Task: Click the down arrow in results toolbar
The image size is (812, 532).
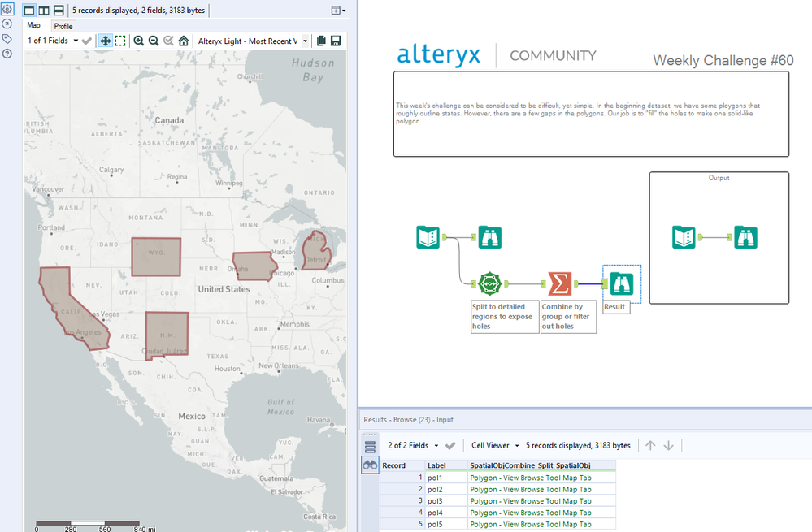Action: (669, 446)
